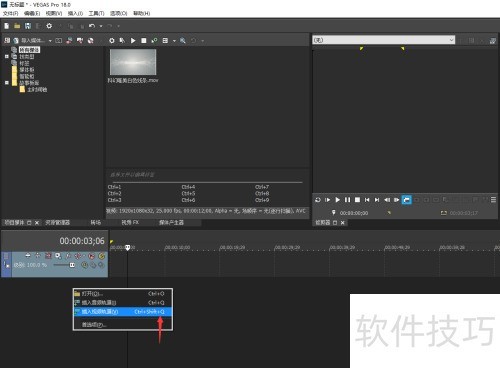The image size is (500, 368).
Task: Click the trimmer hamburger menu icon
Action: [x=493, y=200]
